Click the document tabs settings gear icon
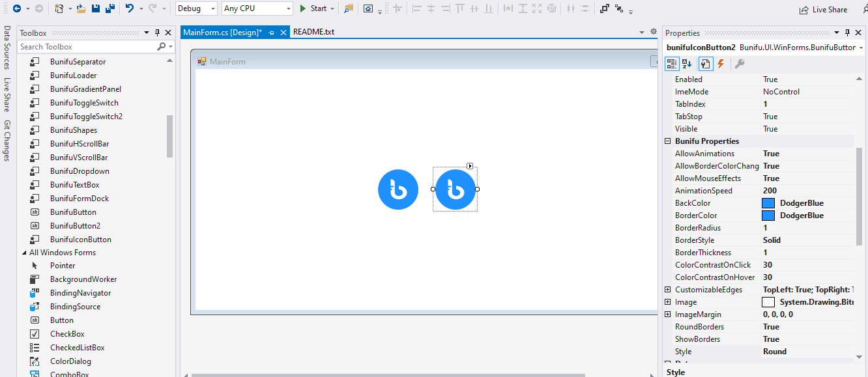 [654, 32]
